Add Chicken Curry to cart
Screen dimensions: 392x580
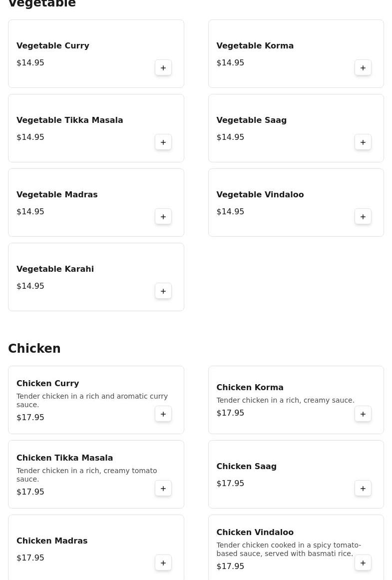click(163, 414)
